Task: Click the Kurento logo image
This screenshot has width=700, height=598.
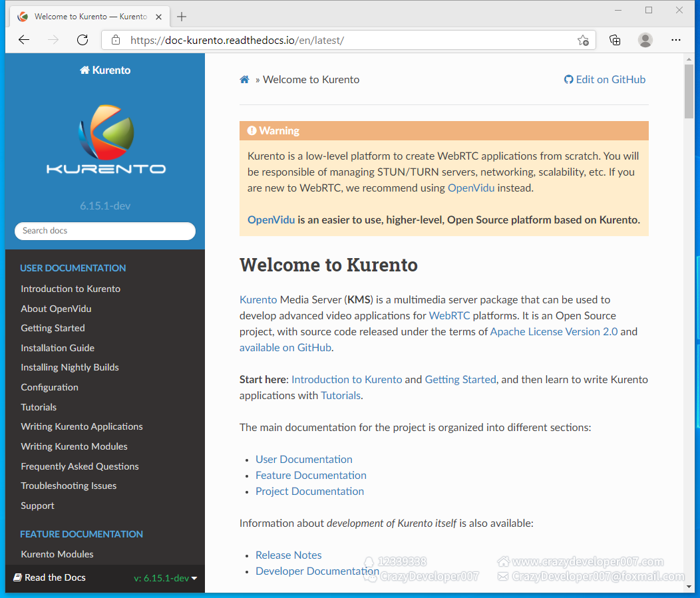Action: 105,140
